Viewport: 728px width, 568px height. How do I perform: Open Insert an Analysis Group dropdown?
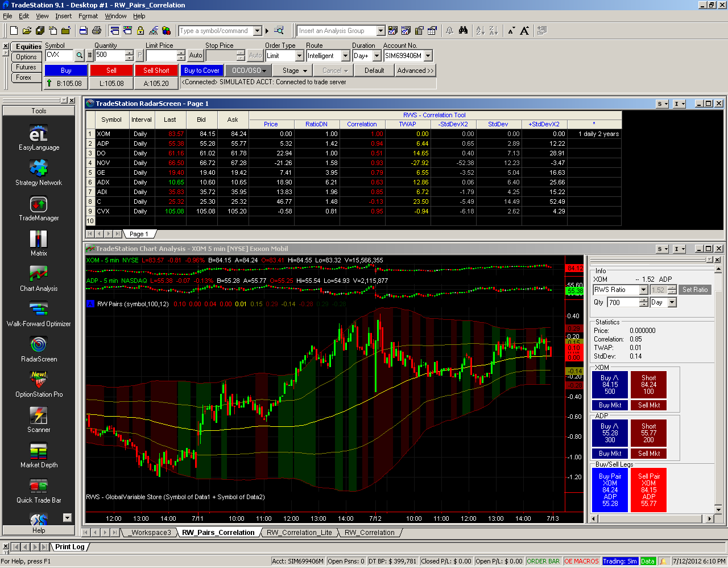pos(380,31)
